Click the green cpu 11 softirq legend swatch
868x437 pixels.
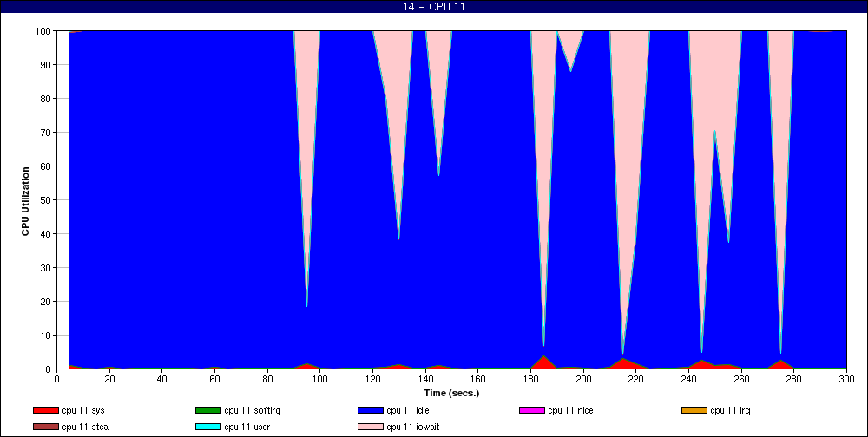pos(208,410)
